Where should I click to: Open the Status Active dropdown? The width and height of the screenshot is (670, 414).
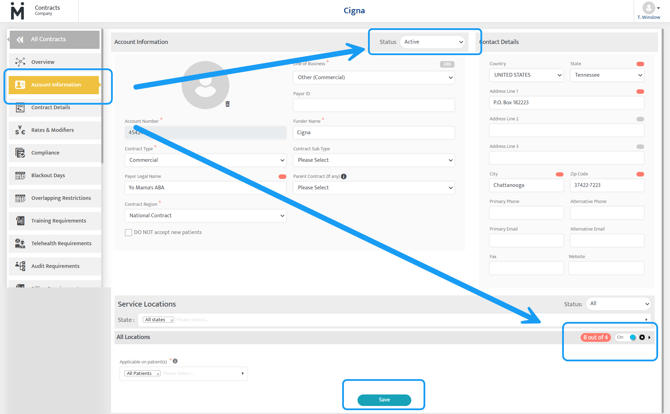click(x=433, y=42)
